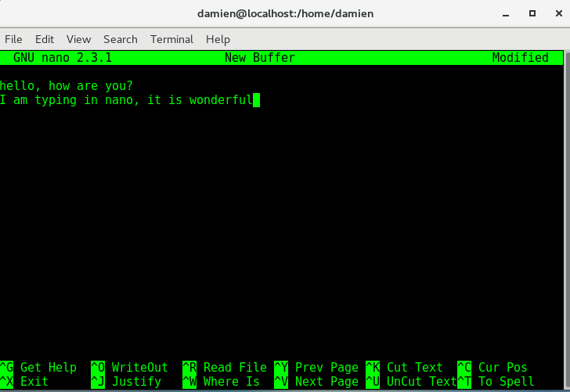The height and width of the screenshot is (392, 570).
Task: Close the terminal window
Action: 559,13
